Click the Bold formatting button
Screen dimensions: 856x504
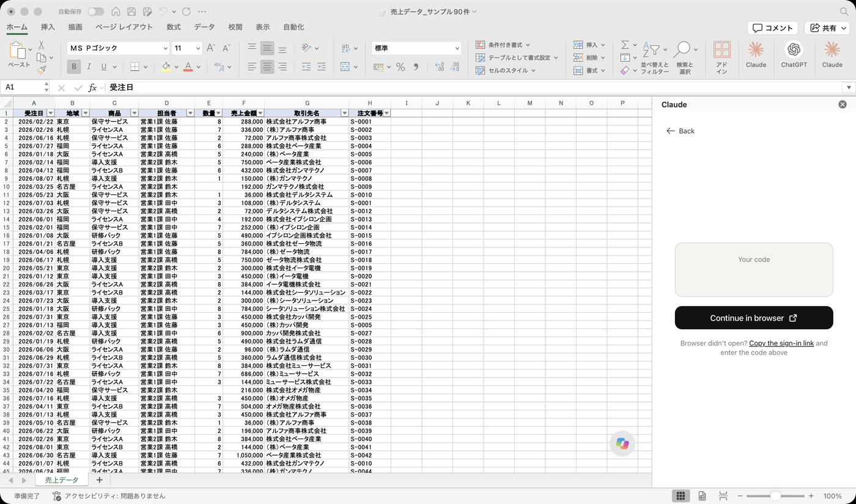tap(74, 67)
